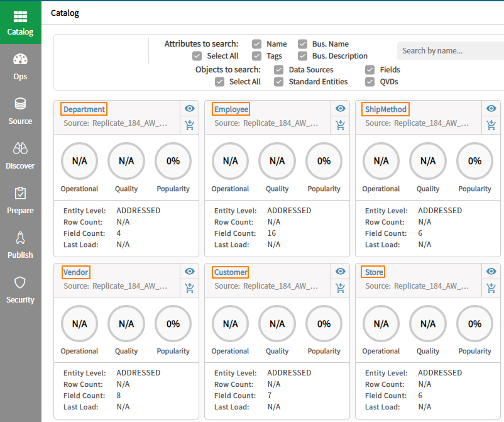Add the Vendor entity to the cart
The width and height of the screenshot is (504, 422).
click(189, 287)
